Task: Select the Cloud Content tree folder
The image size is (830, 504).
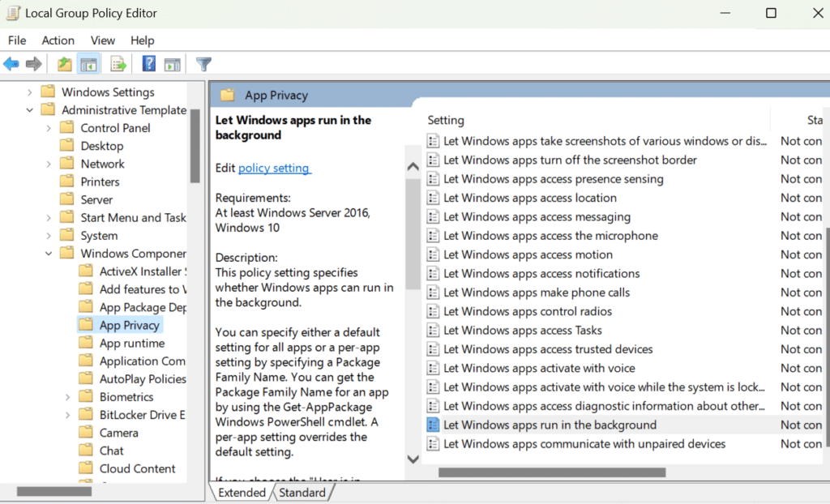Action: (137, 468)
